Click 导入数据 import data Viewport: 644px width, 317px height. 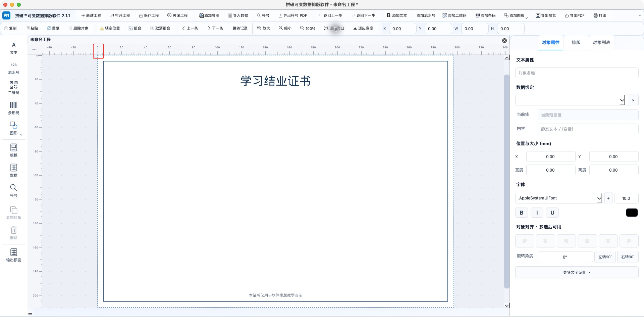[x=238, y=15]
